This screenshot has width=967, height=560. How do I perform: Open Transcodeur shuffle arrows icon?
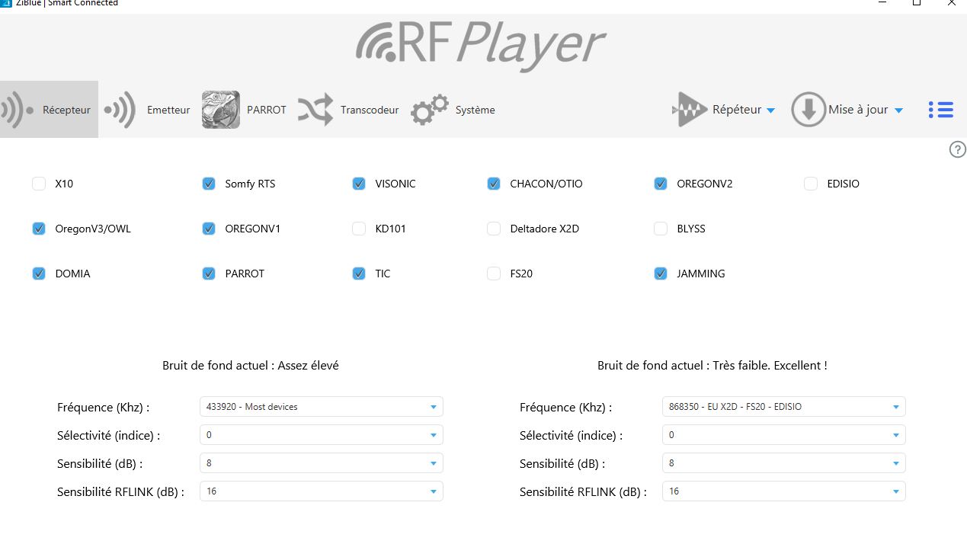[315, 110]
